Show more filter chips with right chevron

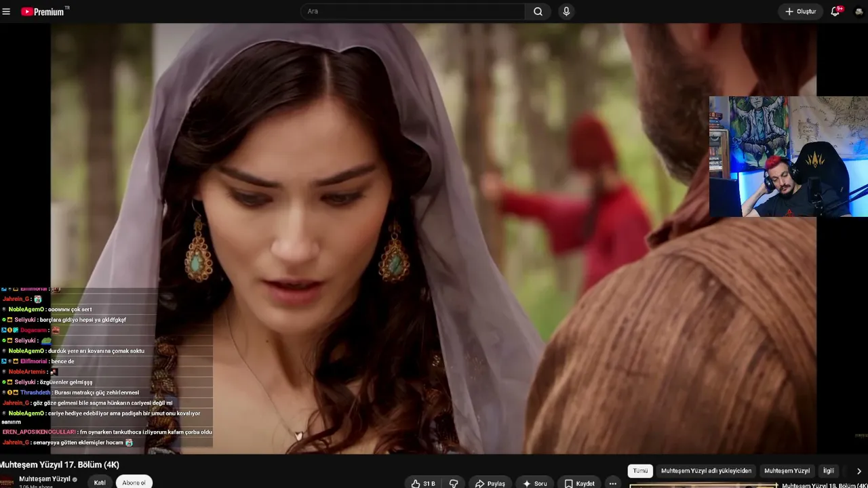(x=859, y=471)
